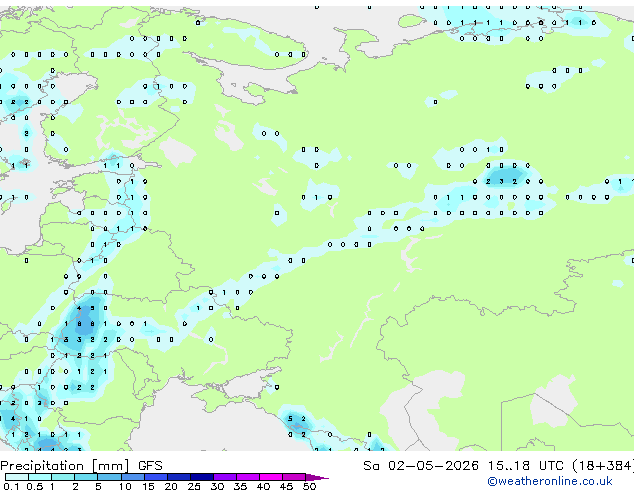
Task: Click the 0.5–1 mm legend color swatch
Action: [40, 477]
